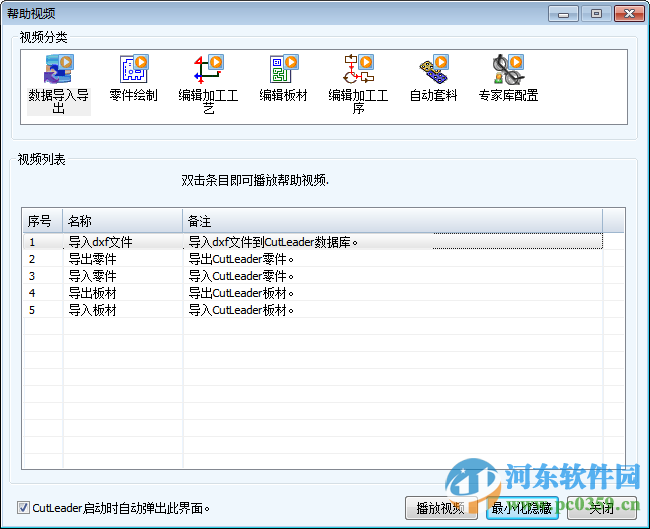Click note 导入CutLeader板材
This screenshot has height=529, width=650.
[x=241, y=310]
